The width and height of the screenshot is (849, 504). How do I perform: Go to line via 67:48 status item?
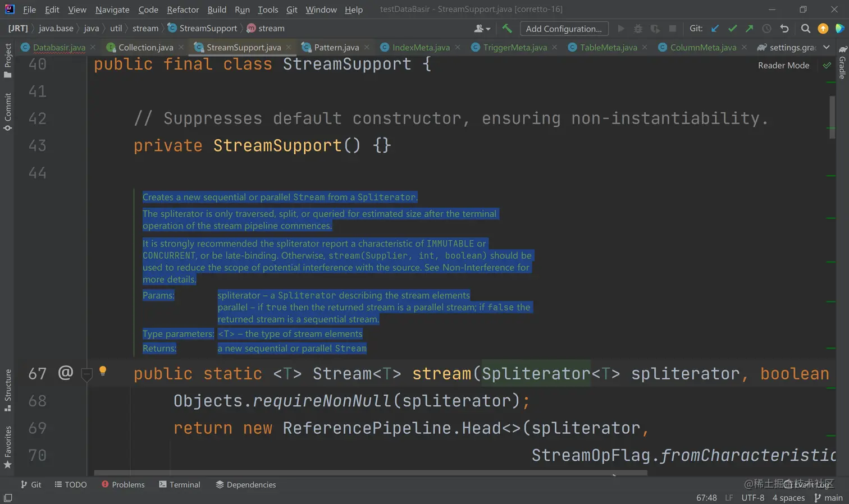click(x=706, y=498)
